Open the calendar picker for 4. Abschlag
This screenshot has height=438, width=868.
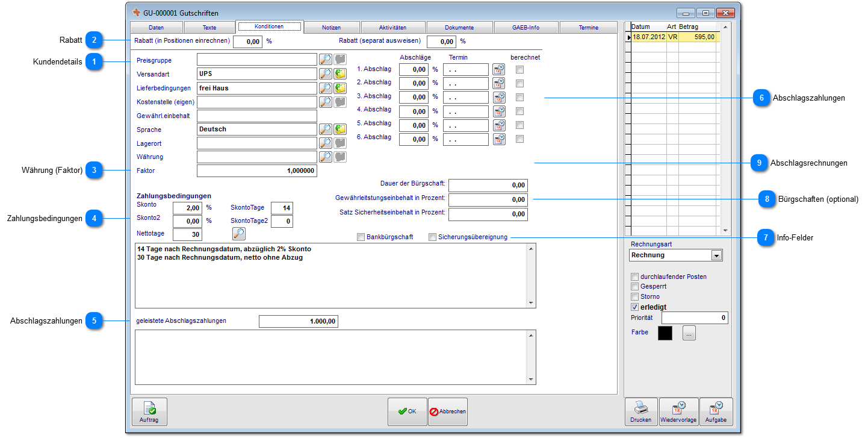coord(499,111)
